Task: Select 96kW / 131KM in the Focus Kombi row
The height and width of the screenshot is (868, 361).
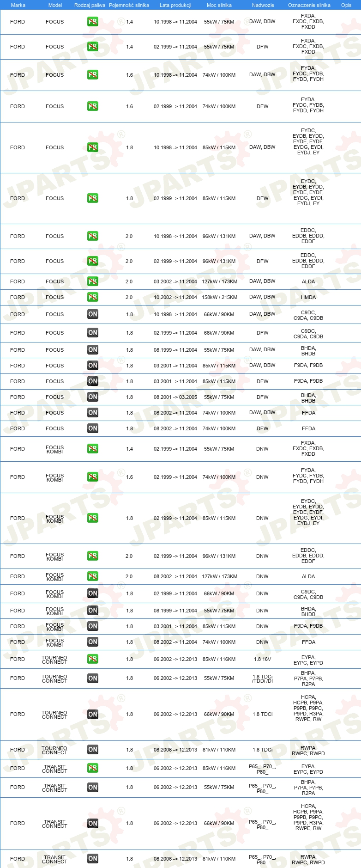Action: (219, 556)
